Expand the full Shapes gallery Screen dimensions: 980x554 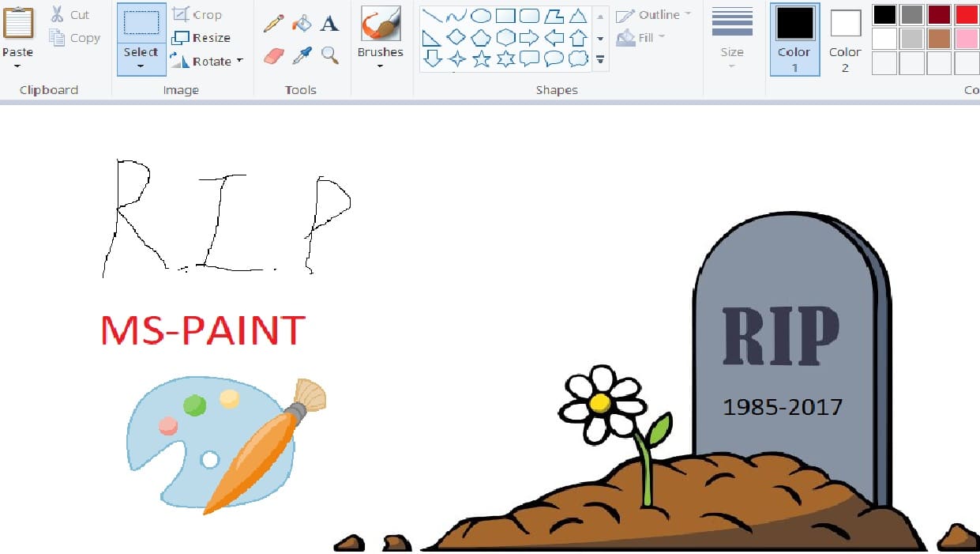point(600,59)
